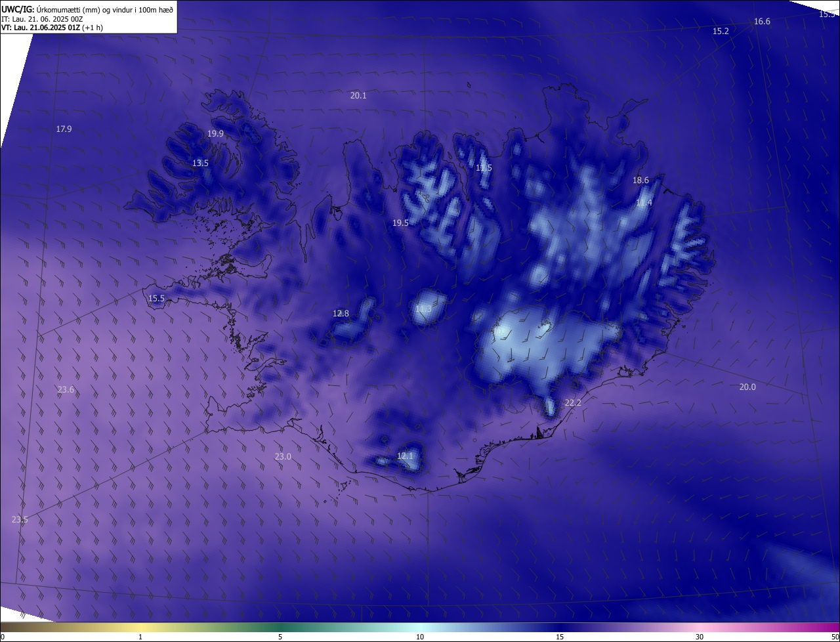The image size is (840, 642).
Task: Click the 12.1 value near the south coast
Action: [405, 456]
